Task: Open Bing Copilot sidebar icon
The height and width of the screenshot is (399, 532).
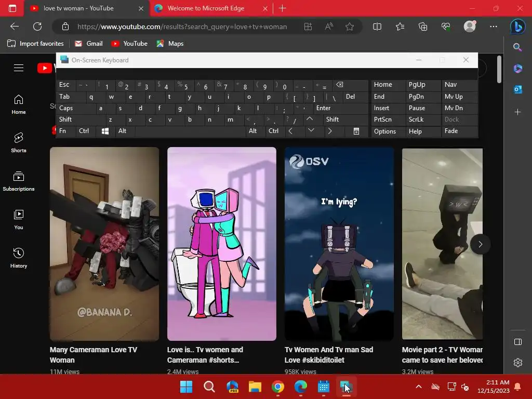Action: 518,27
